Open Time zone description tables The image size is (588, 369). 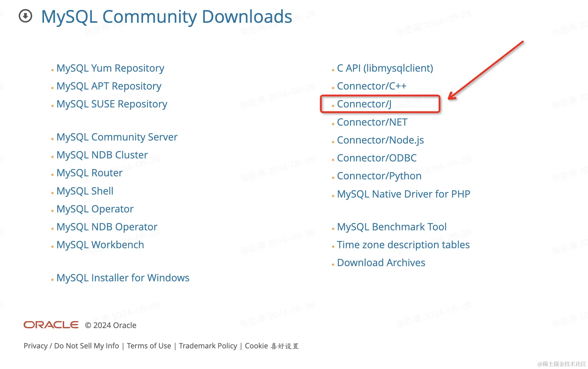point(403,245)
